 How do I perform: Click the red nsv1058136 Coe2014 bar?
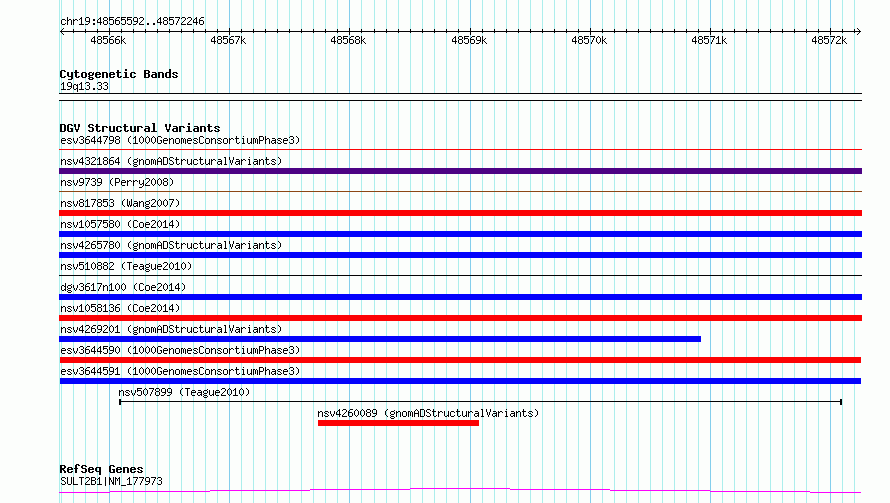pos(460,318)
